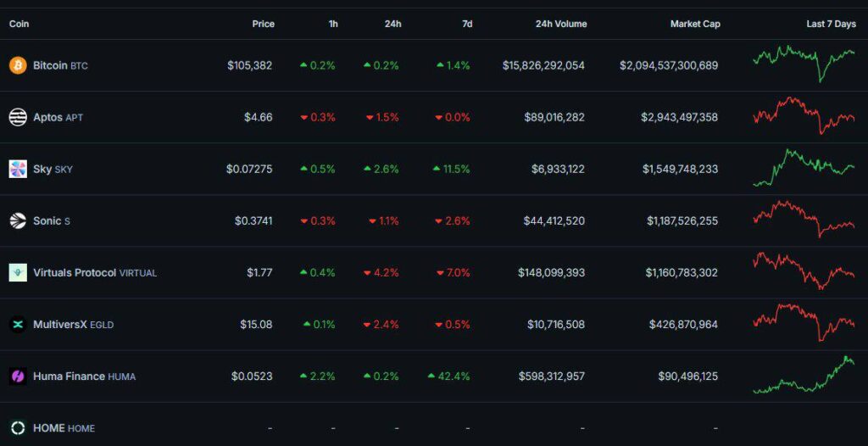The height and width of the screenshot is (446, 868).
Task: Click the Huma Finance purple icon
Action: (18, 376)
